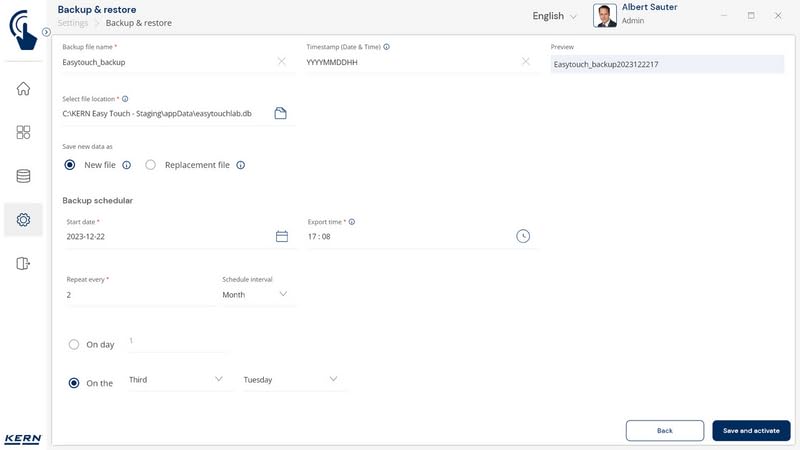The width and height of the screenshot is (800, 450).
Task: Click Save and activate button
Action: (751, 431)
